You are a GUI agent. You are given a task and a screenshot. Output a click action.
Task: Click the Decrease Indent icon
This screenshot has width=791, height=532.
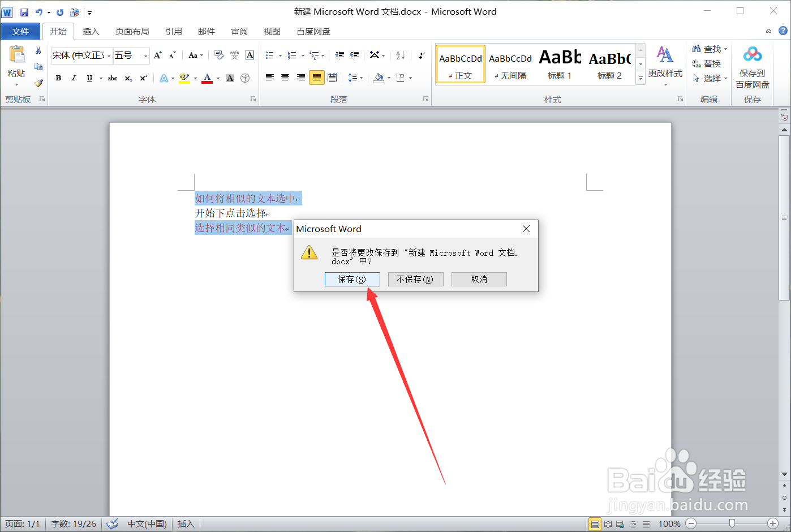pos(339,55)
